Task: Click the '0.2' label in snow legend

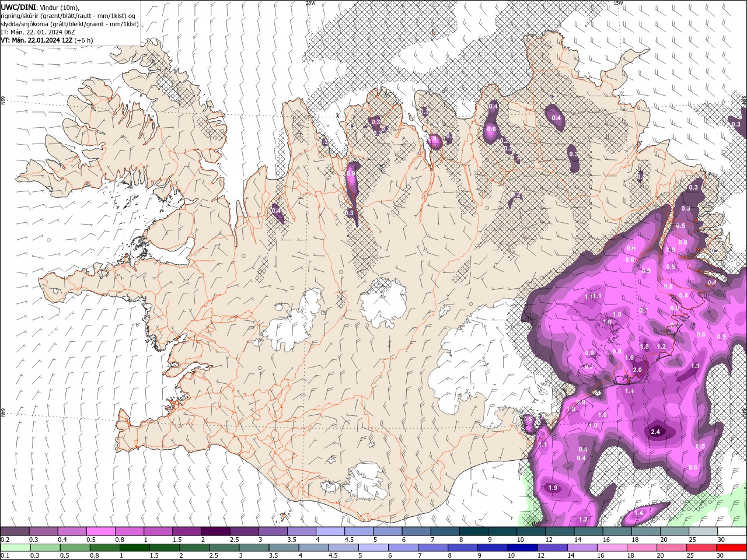Action: 5,540
